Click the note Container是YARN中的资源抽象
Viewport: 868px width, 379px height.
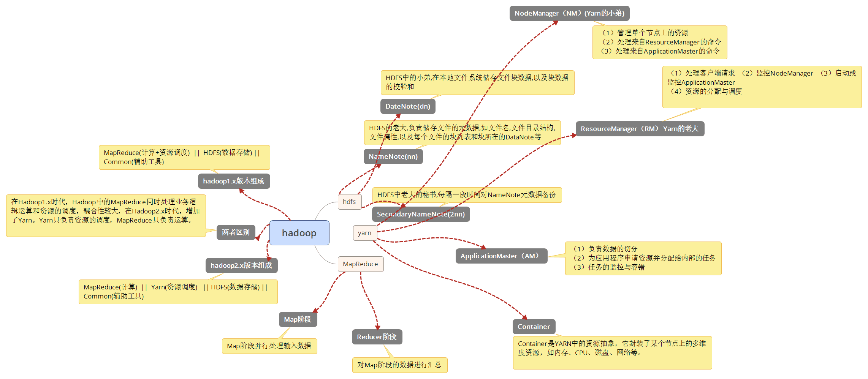[x=612, y=353]
